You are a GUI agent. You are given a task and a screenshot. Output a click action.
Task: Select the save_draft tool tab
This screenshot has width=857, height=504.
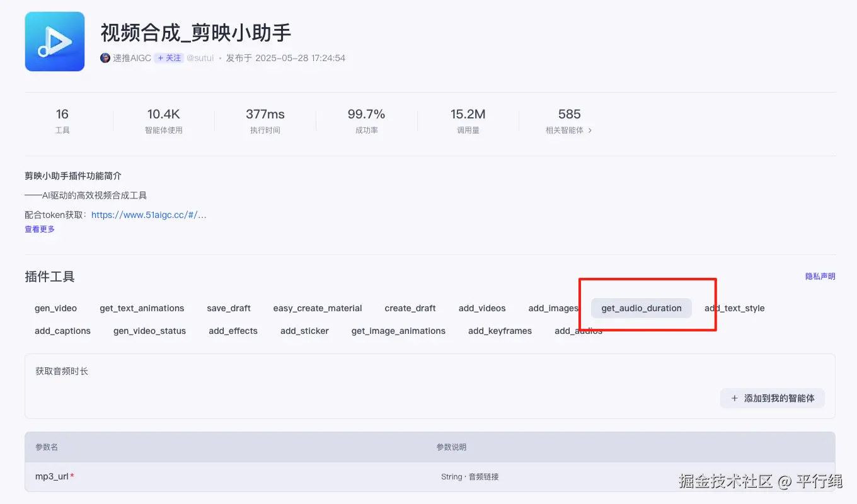229,308
